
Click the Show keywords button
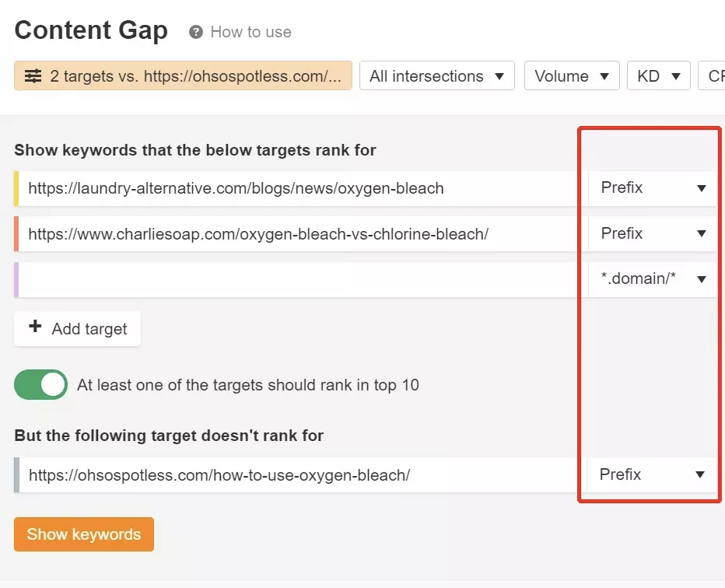coord(84,534)
